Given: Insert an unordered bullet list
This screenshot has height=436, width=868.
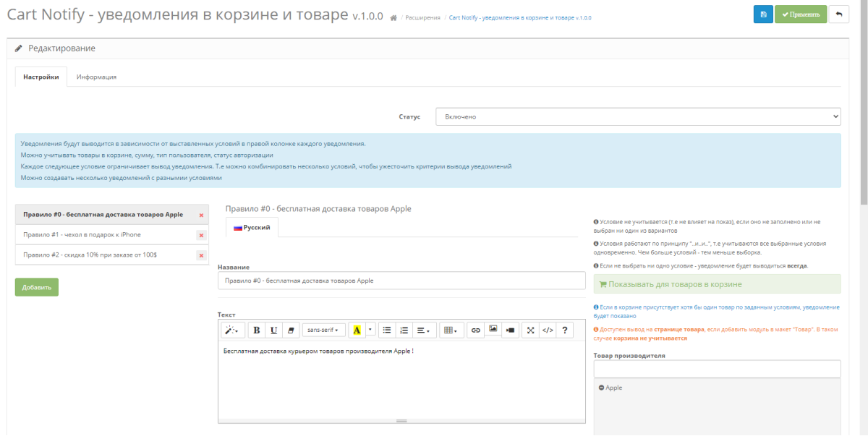Looking at the screenshot, I should click(x=387, y=330).
